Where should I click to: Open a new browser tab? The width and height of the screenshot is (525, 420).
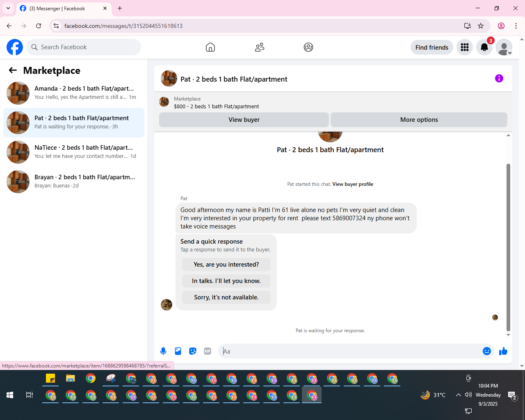120,8
